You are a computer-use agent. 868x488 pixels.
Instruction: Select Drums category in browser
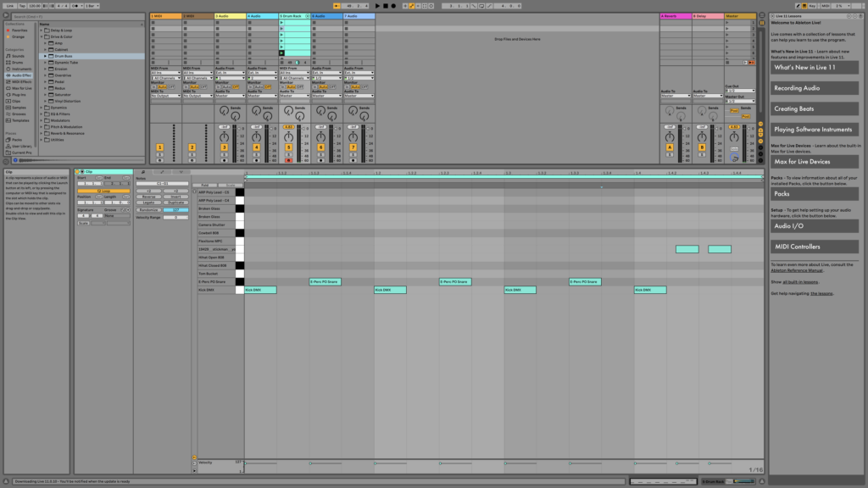tap(18, 63)
